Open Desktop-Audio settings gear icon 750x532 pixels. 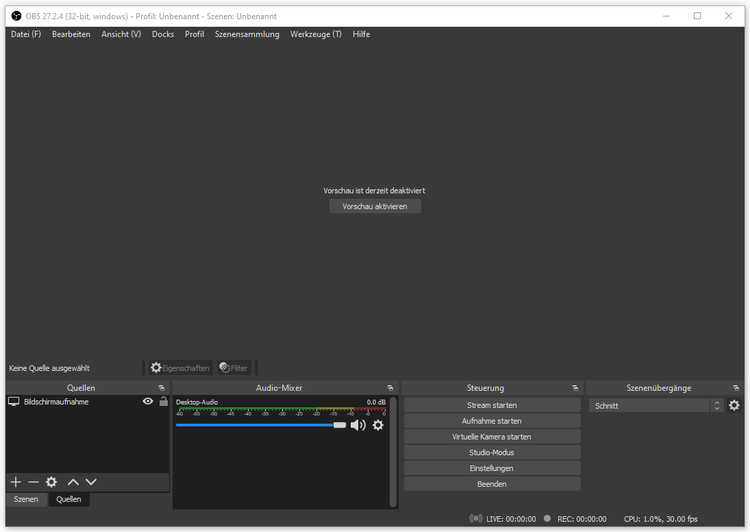(378, 425)
